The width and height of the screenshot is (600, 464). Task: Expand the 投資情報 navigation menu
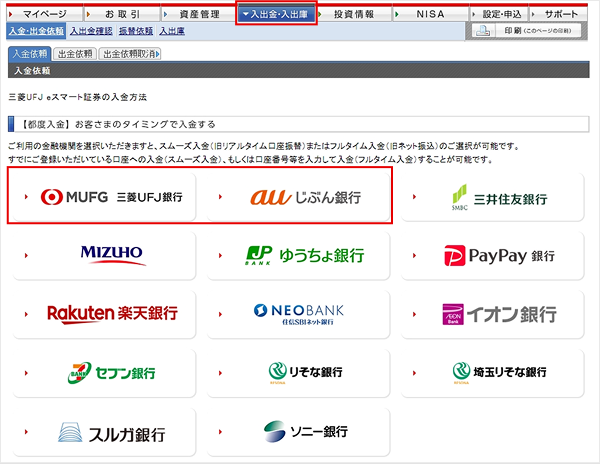click(357, 14)
